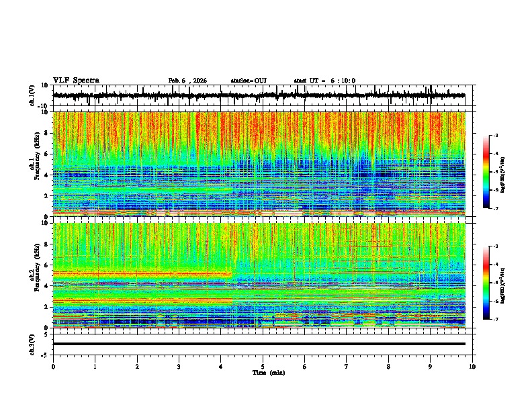Viewport: 532px width, 411px height.
Task: Click the "Time (min)" x-axis label
Action: pos(269,373)
